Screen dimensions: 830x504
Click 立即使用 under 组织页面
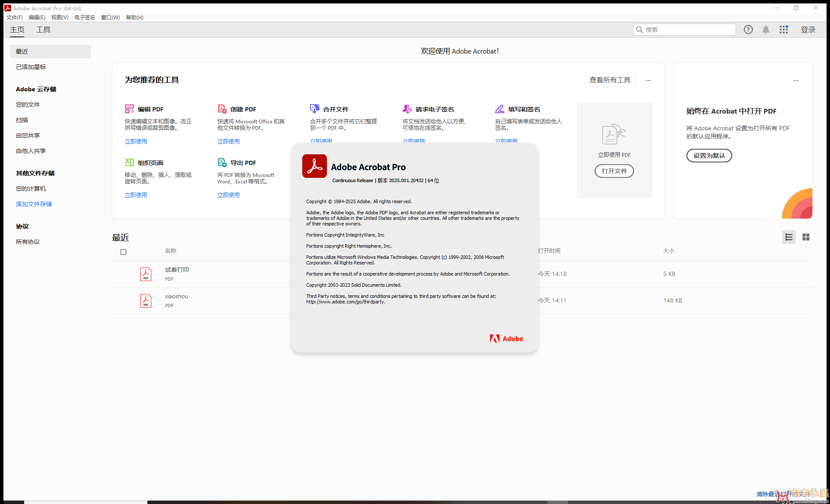[136, 195]
